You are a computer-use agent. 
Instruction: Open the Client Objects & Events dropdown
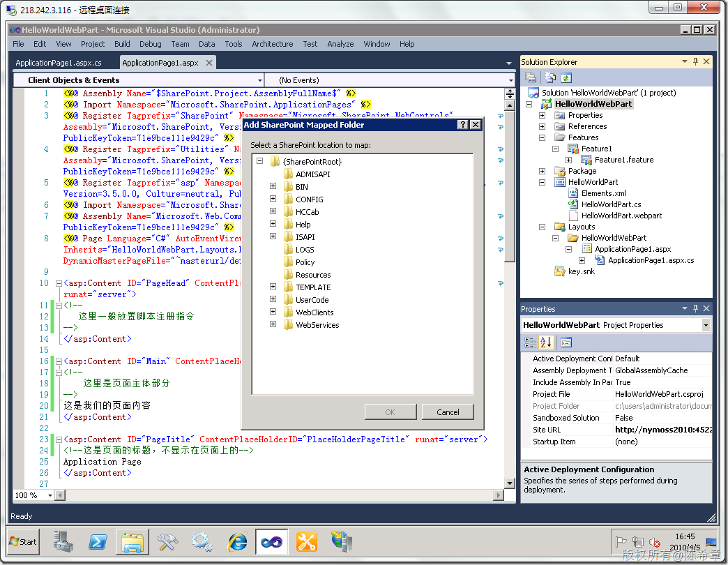[x=259, y=80]
